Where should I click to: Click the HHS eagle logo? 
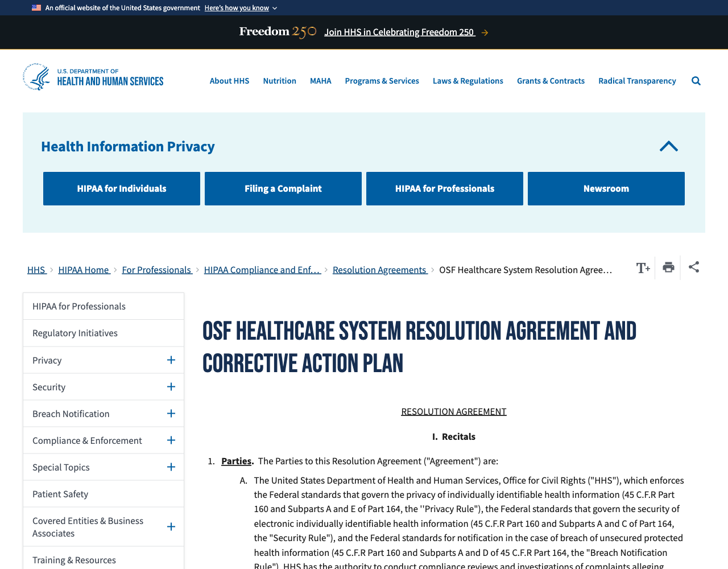pos(36,77)
